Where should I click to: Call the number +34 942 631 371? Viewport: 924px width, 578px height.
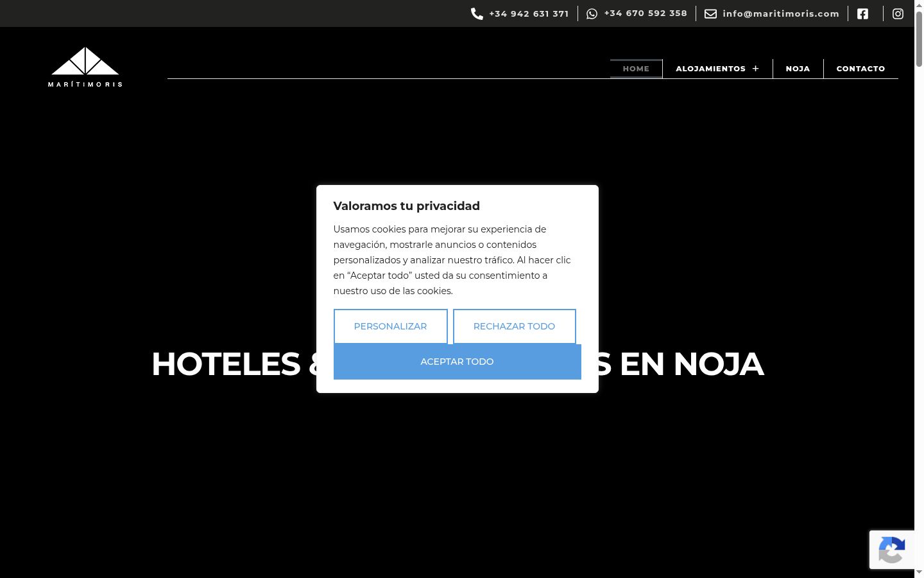tap(529, 13)
